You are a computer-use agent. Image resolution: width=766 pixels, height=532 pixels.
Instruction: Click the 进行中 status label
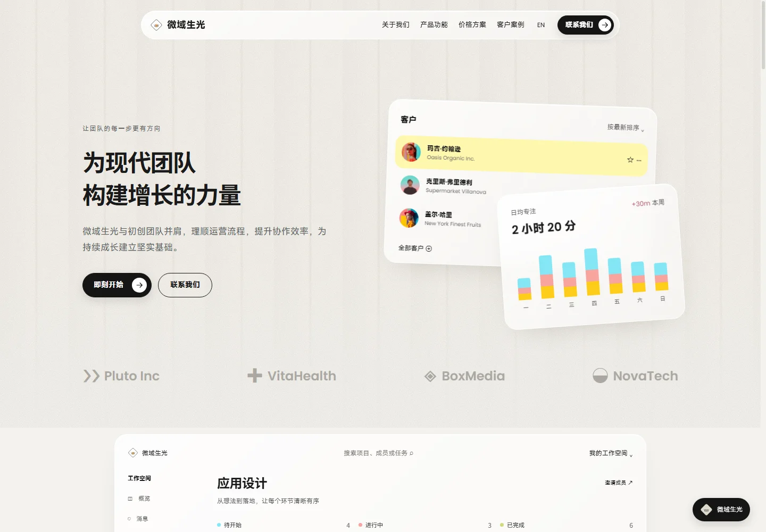(374, 525)
